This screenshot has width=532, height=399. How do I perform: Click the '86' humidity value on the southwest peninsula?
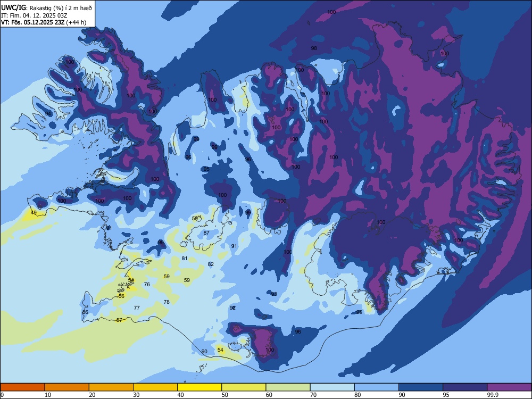85,312
